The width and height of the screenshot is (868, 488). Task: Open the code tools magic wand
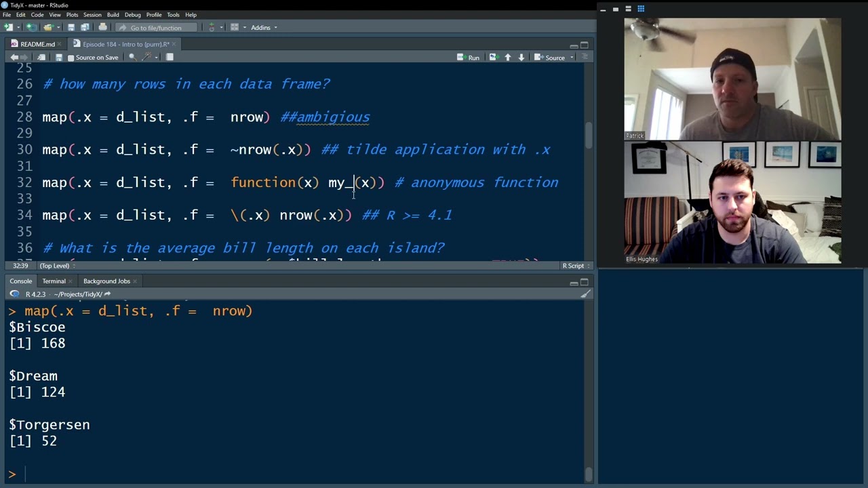[146, 57]
